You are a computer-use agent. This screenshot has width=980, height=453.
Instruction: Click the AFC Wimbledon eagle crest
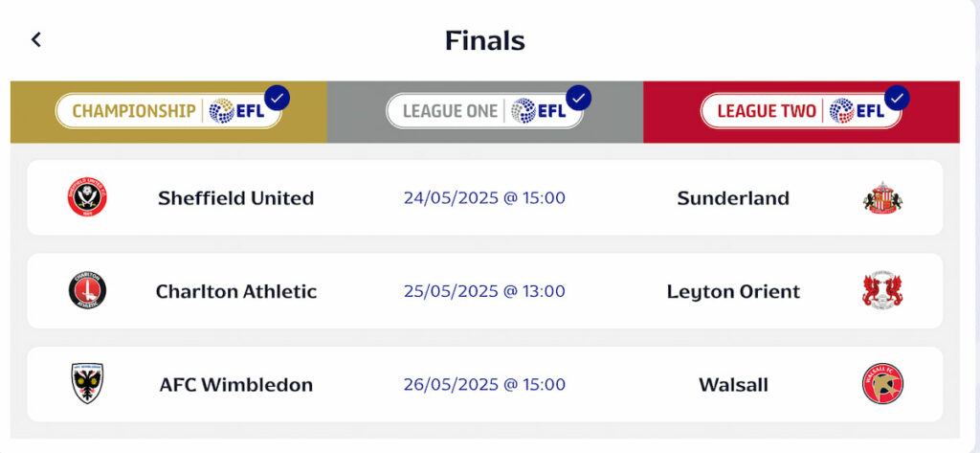coord(87,383)
